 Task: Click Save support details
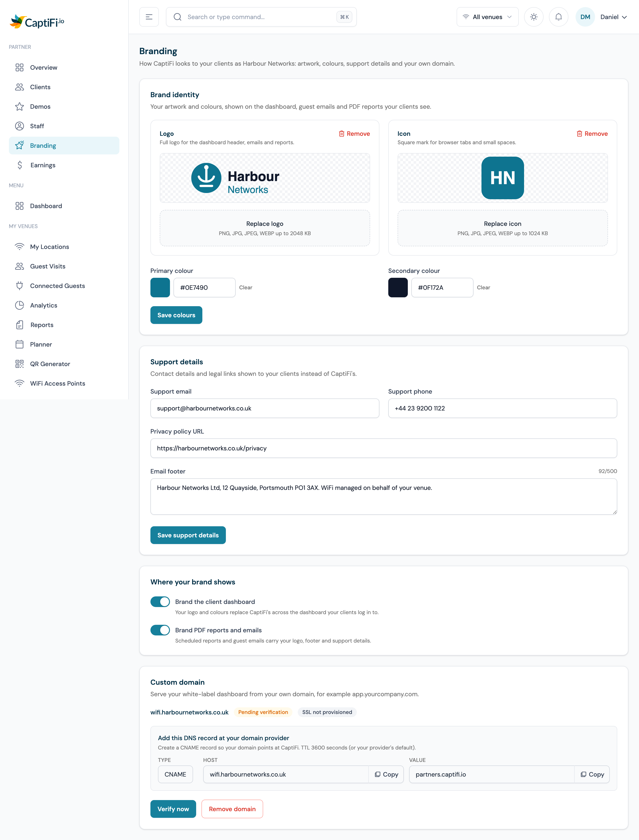tap(188, 535)
